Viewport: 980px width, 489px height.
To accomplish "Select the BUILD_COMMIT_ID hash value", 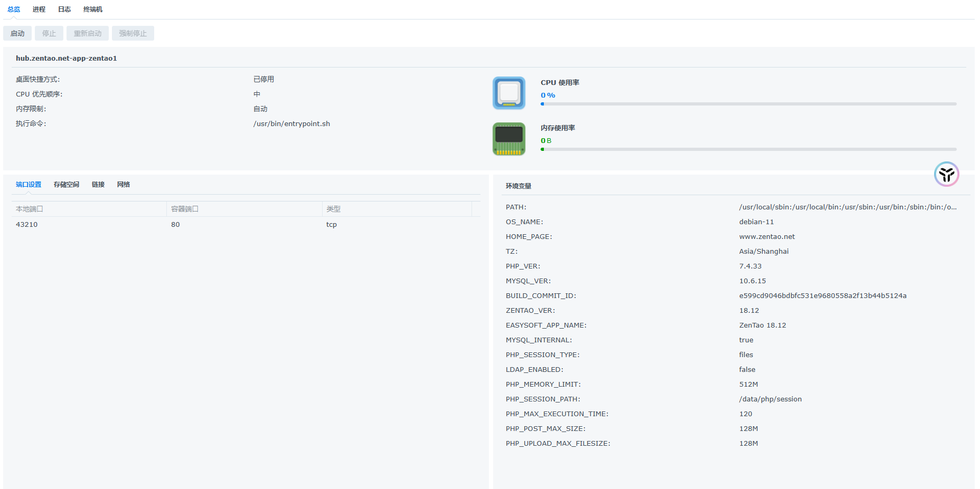I will (823, 295).
